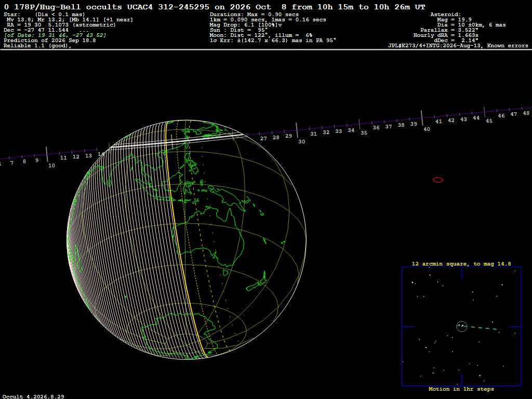Click the 'Reliable 1.1 (good)' text
This screenshot has height=399, width=532.
pyautogui.click(x=37, y=46)
